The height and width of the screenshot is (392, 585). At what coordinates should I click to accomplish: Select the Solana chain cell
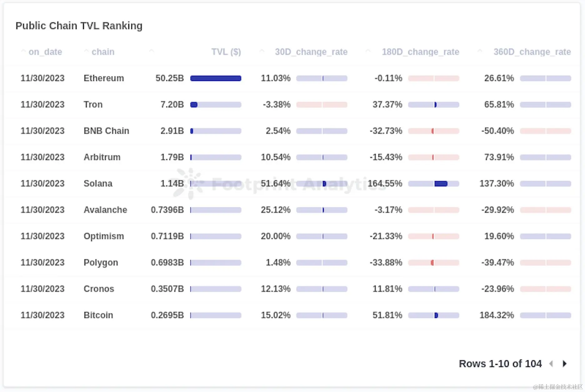98,183
